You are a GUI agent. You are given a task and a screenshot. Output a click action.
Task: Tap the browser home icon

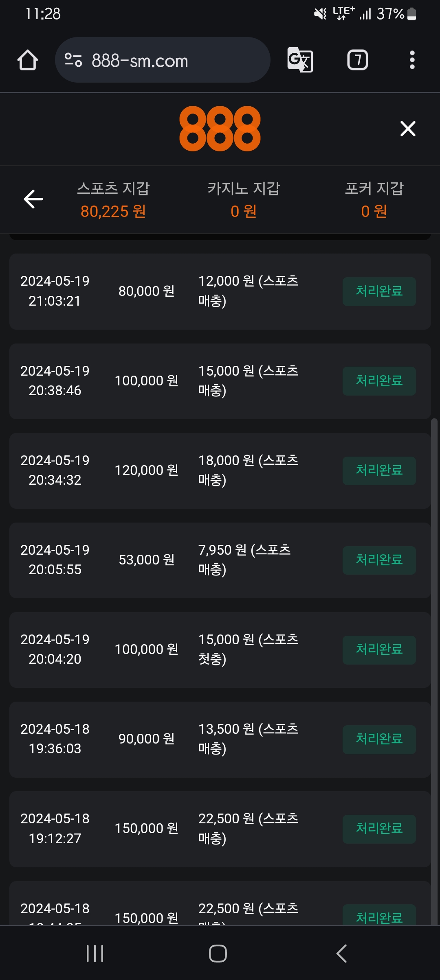(x=28, y=60)
